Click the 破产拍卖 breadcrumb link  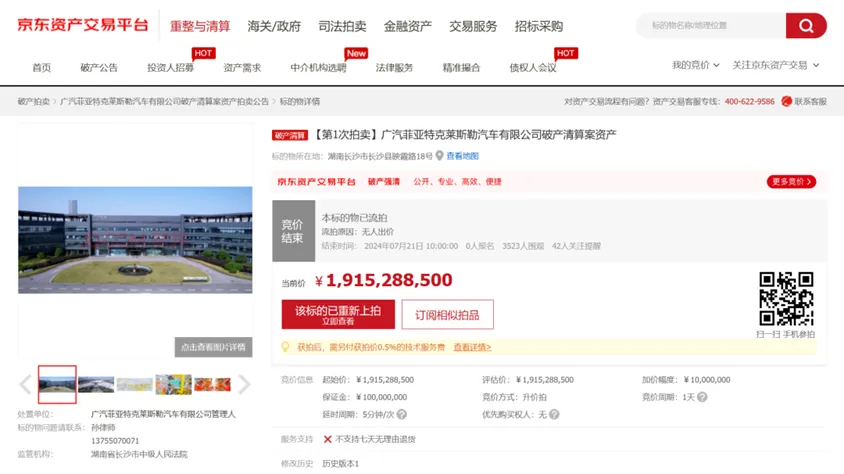(33, 101)
